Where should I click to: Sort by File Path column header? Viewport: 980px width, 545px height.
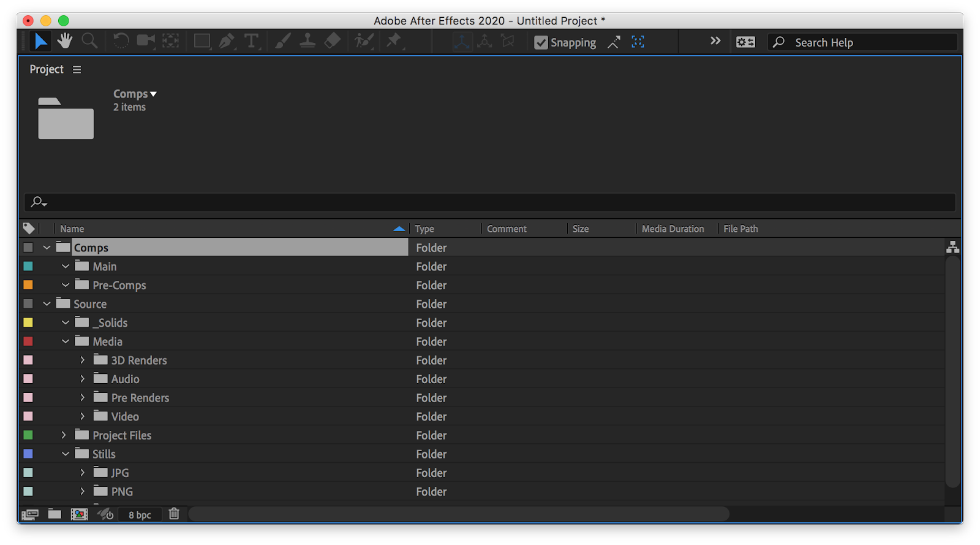tap(741, 229)
